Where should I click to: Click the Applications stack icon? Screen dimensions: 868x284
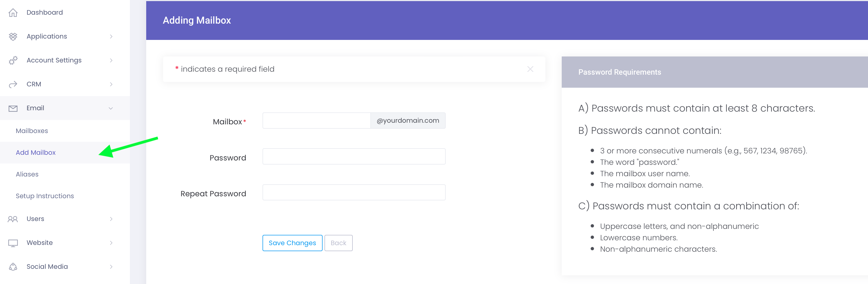13,36
